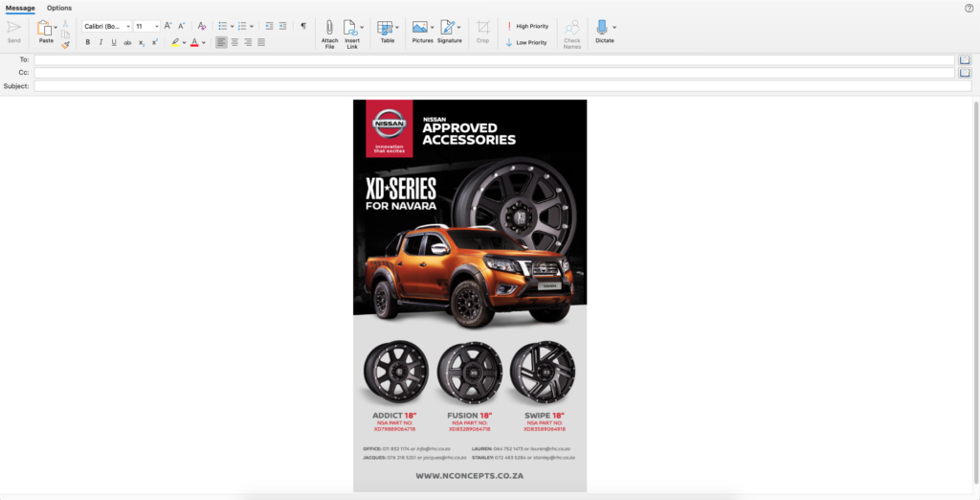Click the Signature icon
This screenshot has width=980, height=500.
pos(447,28)
